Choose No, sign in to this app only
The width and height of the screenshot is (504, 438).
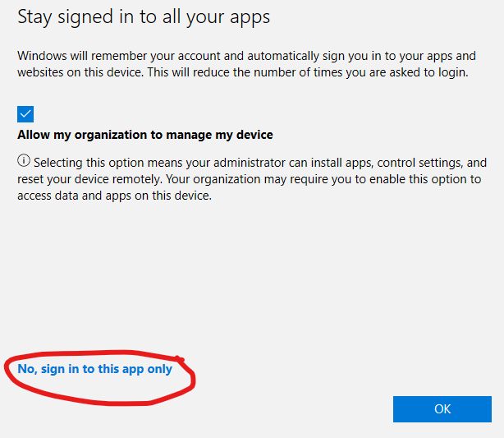(x=95, y=369)
